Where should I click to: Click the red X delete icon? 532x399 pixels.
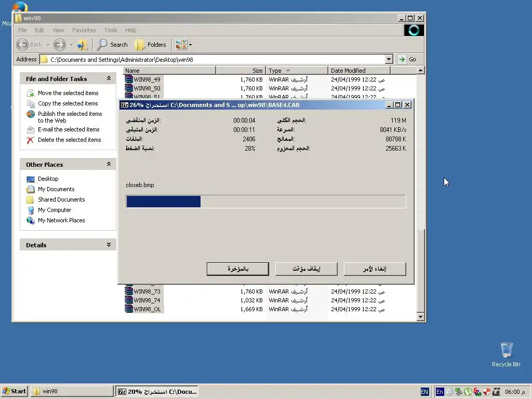[x=30, y=140]
